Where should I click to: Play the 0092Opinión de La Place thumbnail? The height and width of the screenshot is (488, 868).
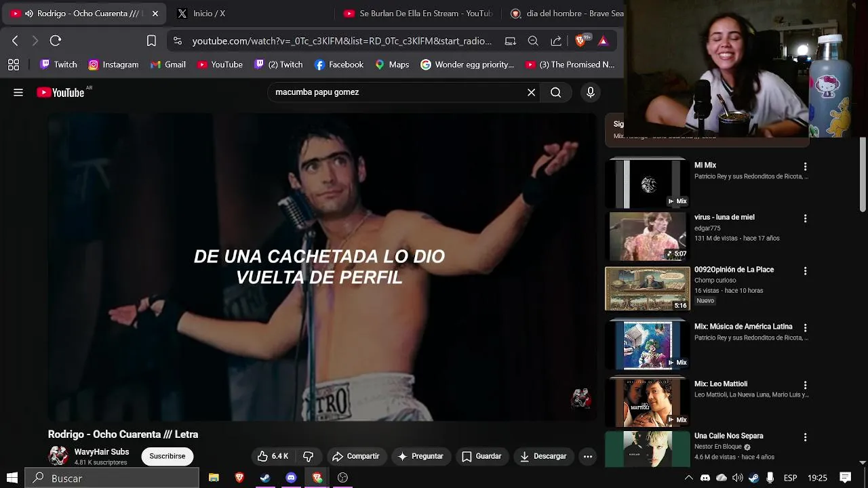tap(648, 289)
